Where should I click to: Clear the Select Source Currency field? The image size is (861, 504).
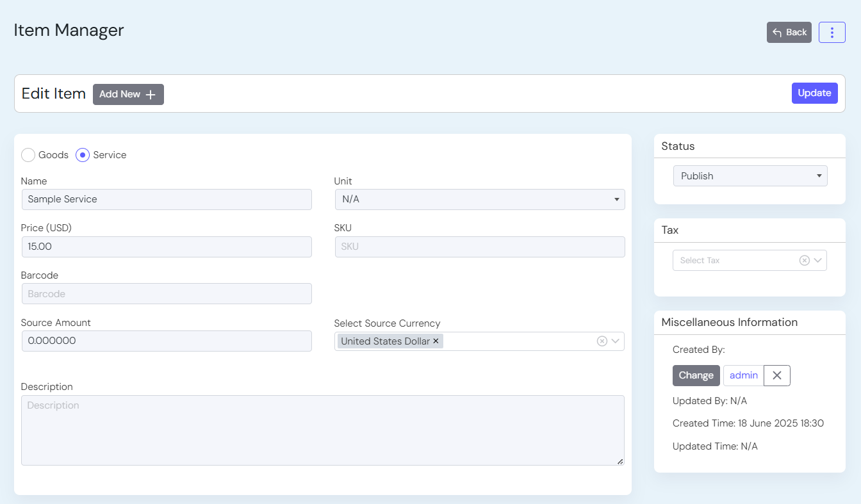point(602,341)
